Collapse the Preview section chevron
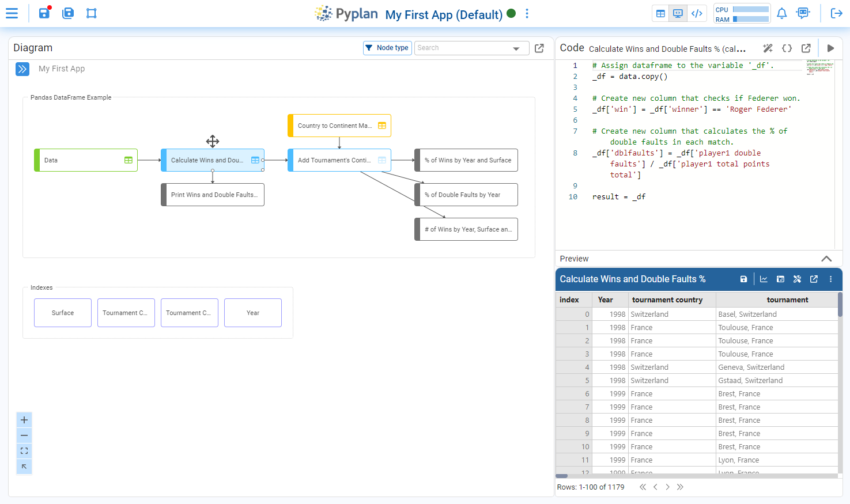The width and height of the screenshot is (850, 504). (x=826, y=259)
